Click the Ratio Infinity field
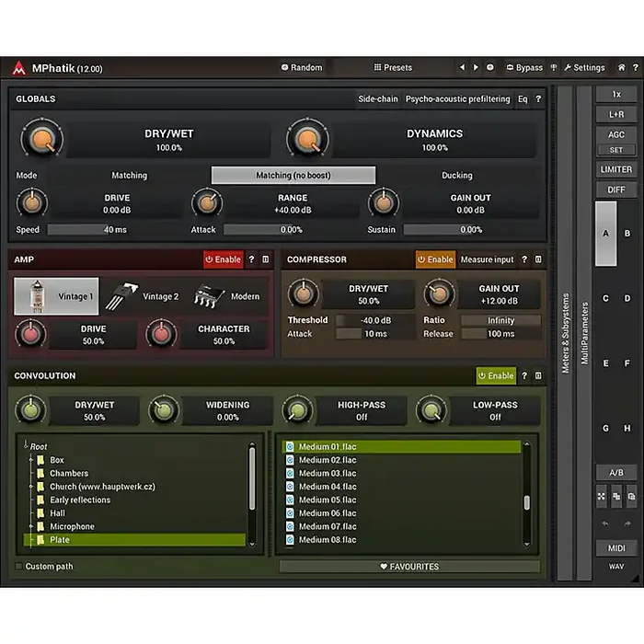Viewport: 644px width, 644px height. point(500,320)
